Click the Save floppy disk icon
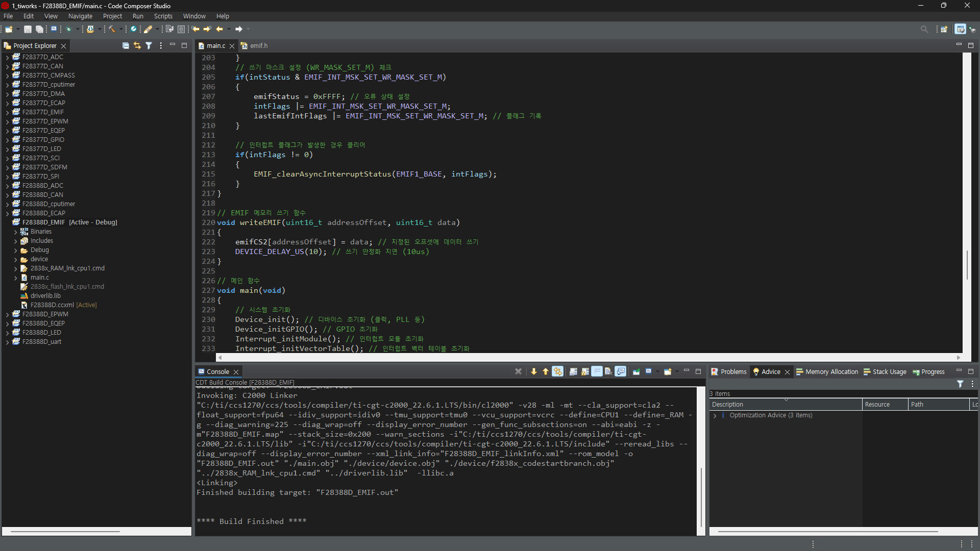Screen dimensions: 980x551 [28, 29]
